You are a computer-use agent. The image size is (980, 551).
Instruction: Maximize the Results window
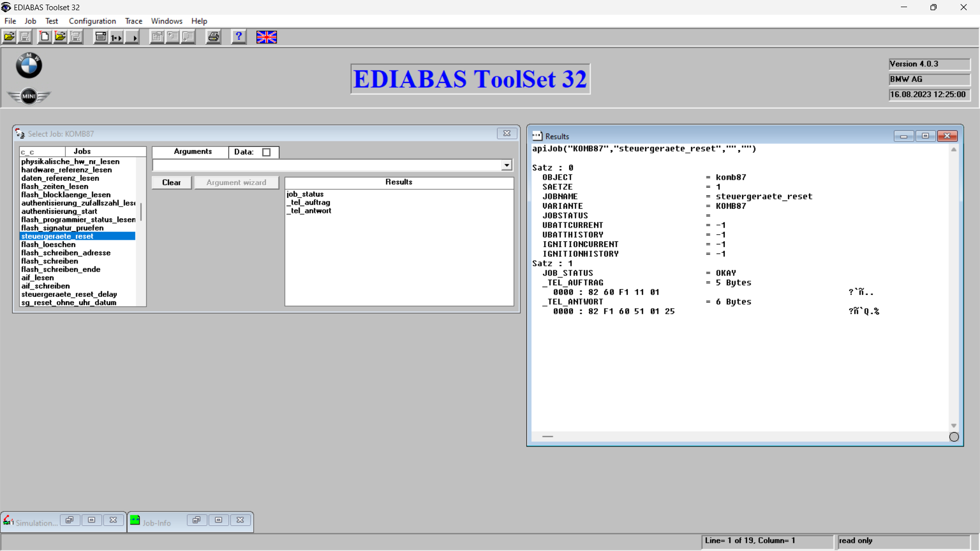pos(925,136)
